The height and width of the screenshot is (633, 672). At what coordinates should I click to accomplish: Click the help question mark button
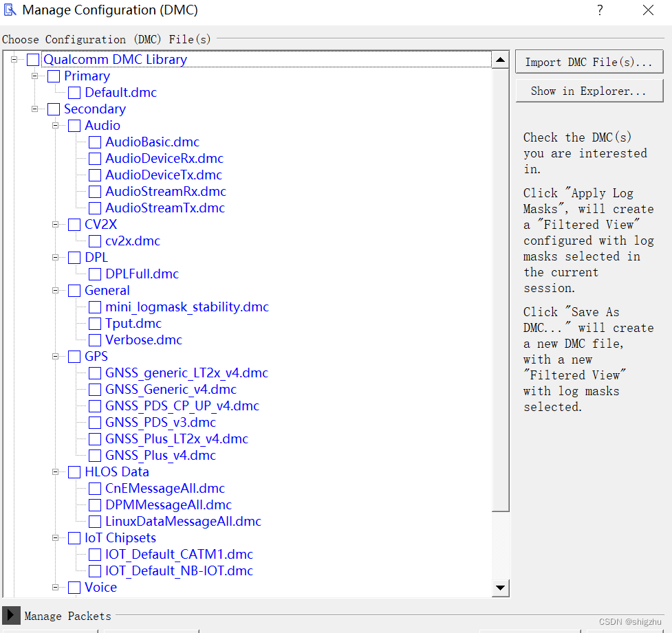(x=600, y=10)
